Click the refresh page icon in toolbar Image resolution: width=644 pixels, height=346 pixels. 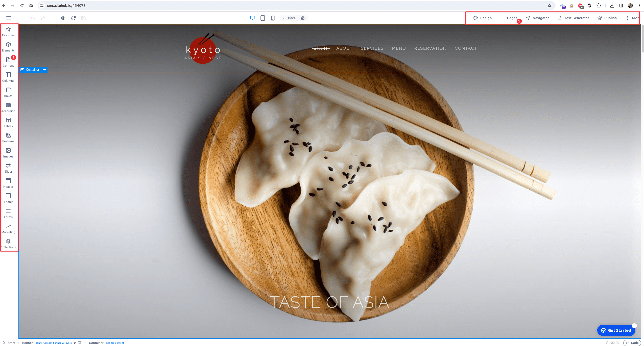(73, 18)
